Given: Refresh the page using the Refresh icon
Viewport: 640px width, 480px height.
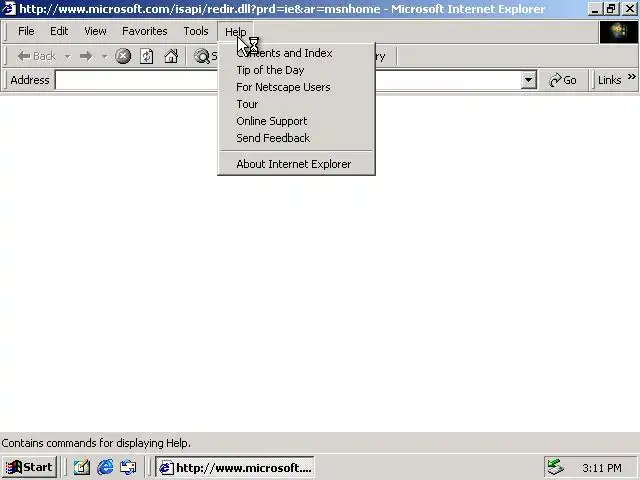Looking at the screenshot, I should [147, 56].
